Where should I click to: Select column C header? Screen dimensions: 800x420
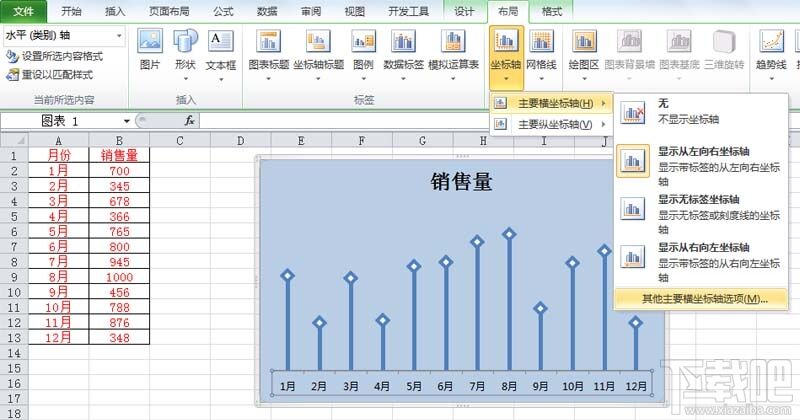[180, 140]
